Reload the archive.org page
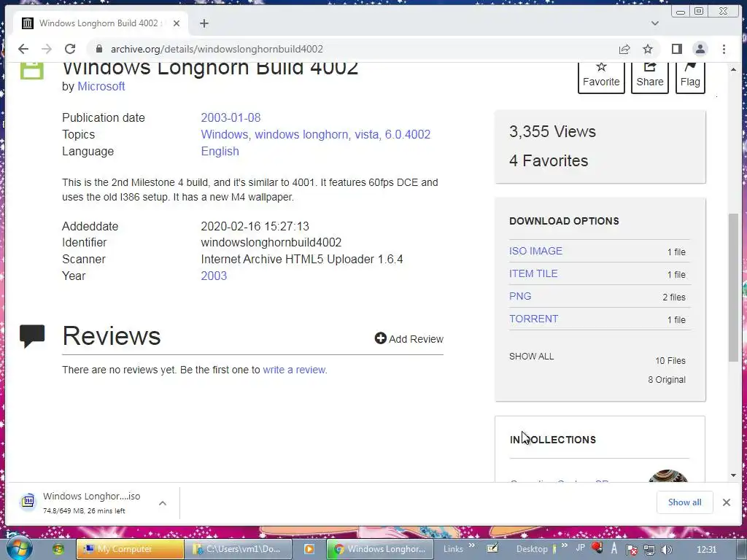The height and width of the screenshot is (560, 747). click(x=70, y=49)
